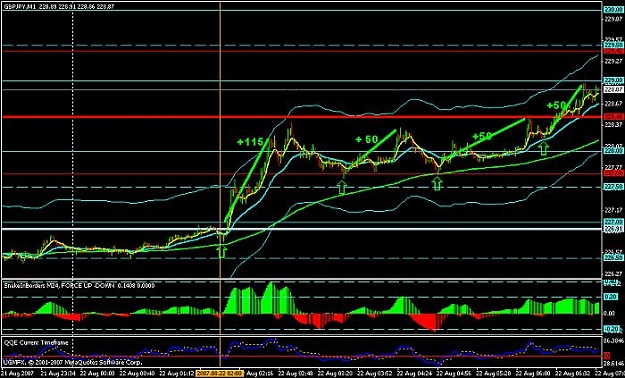Image resolution: width=625 pixels, height=378 pixels.
Task: Click the 22 Aug 06:32 time label
Action: [x=571, y=374]
